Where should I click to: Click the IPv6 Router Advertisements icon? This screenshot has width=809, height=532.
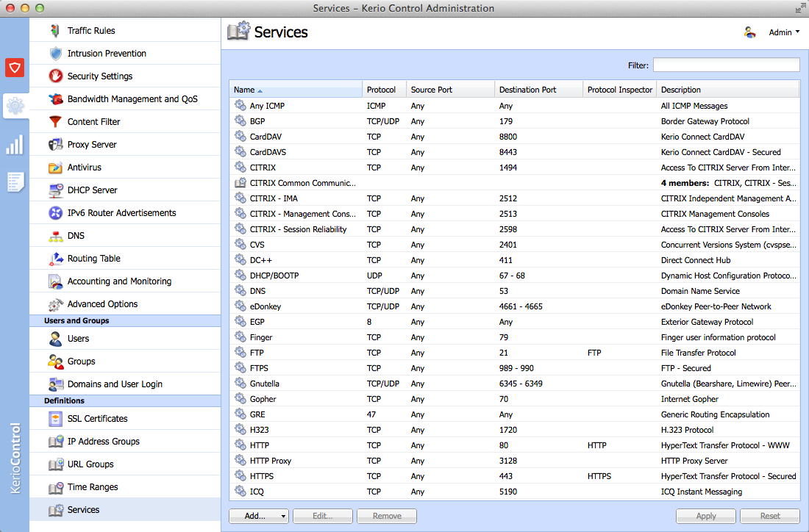pyautogui.click(x=55, y=213)
